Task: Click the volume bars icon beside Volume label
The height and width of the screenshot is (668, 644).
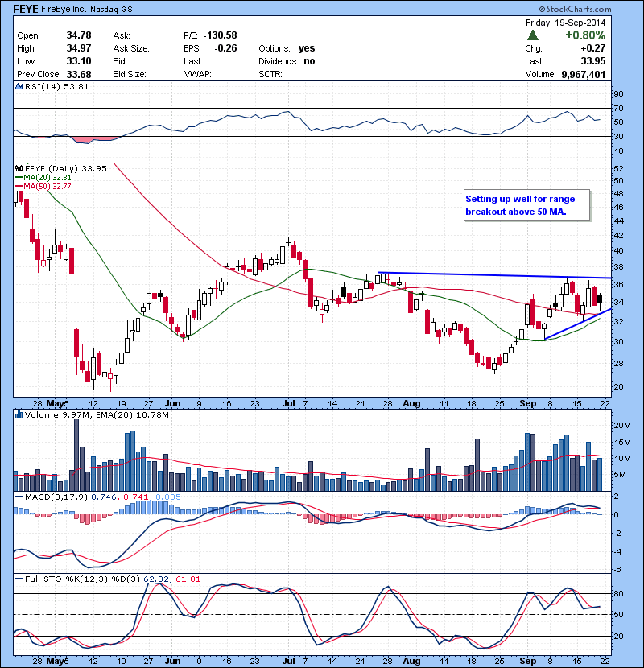Action: pyautogui.click(x=19, y=414)
